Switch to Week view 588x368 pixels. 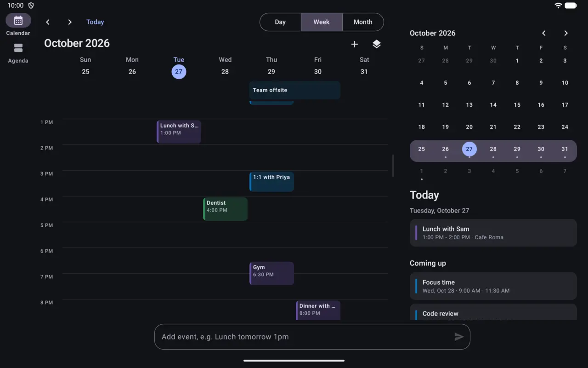tap(322, 22)
